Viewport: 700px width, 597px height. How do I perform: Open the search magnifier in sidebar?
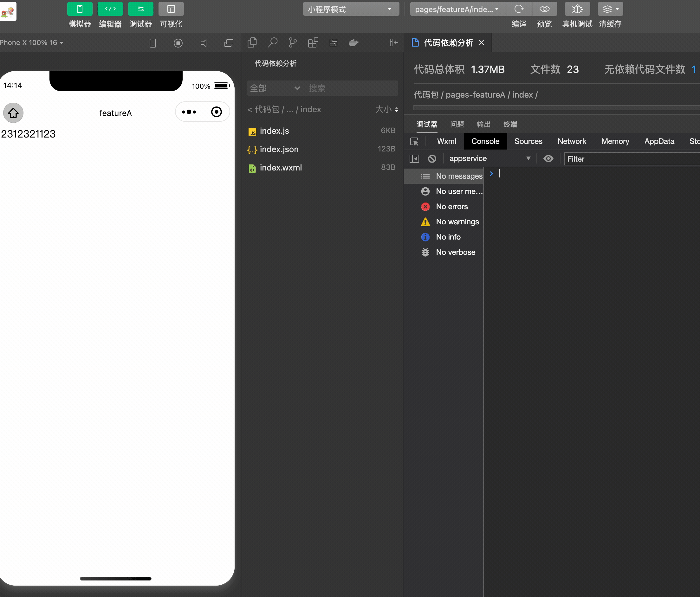point(272,42)
